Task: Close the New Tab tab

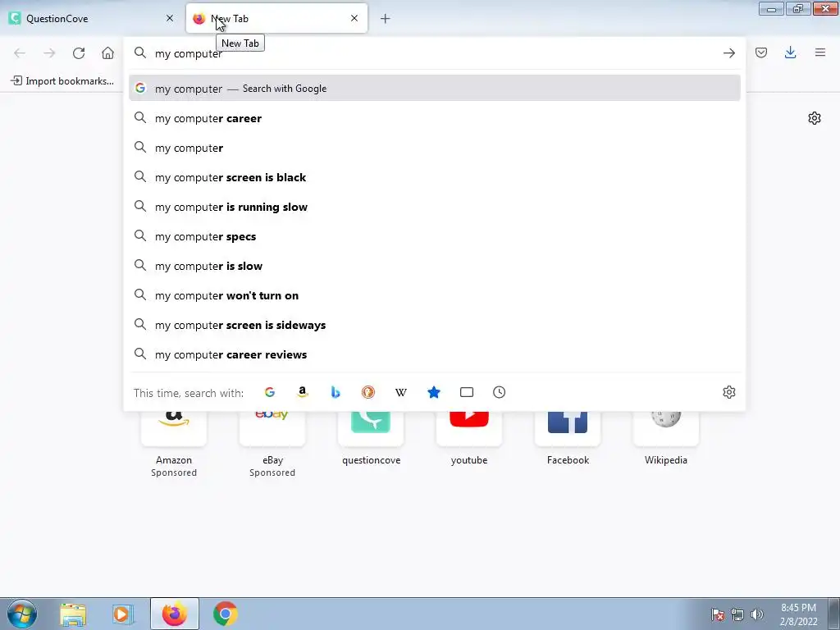Action: click(354, 18)
